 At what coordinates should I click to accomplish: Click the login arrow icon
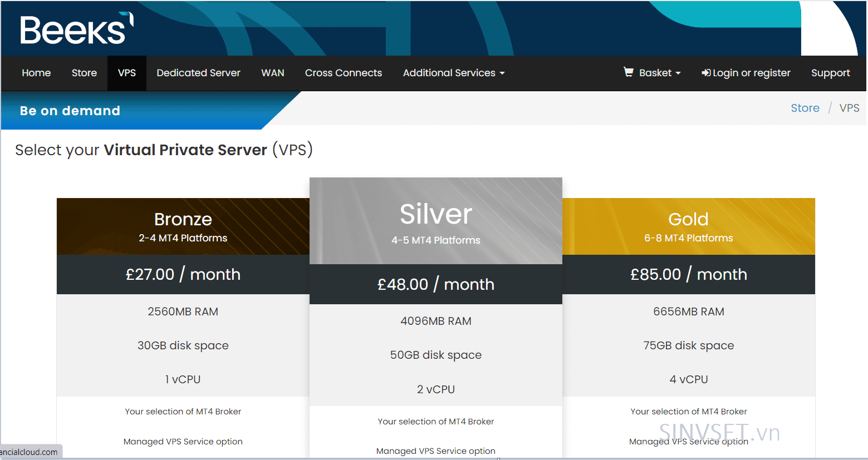pyautogui.click(x=706, y=73)
